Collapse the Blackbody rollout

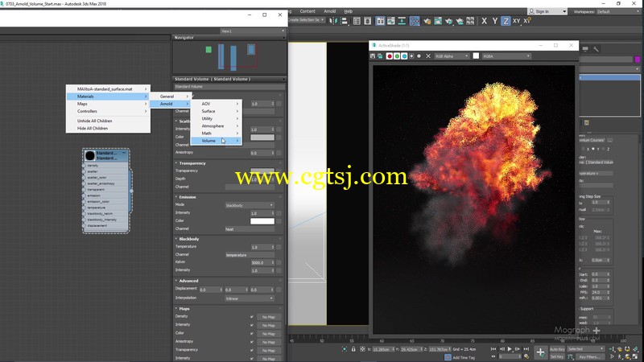189,239
